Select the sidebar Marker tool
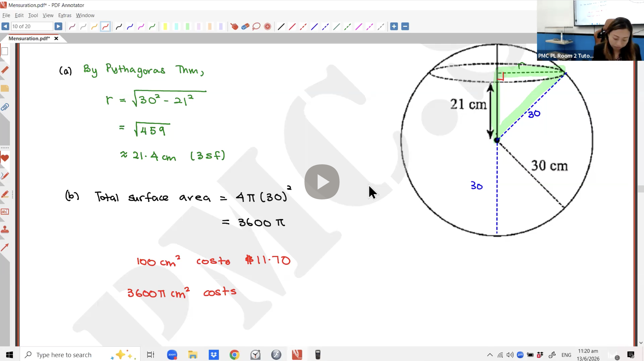Image resolution: width=644 pixels, height=361 pixels. (5, 194)
